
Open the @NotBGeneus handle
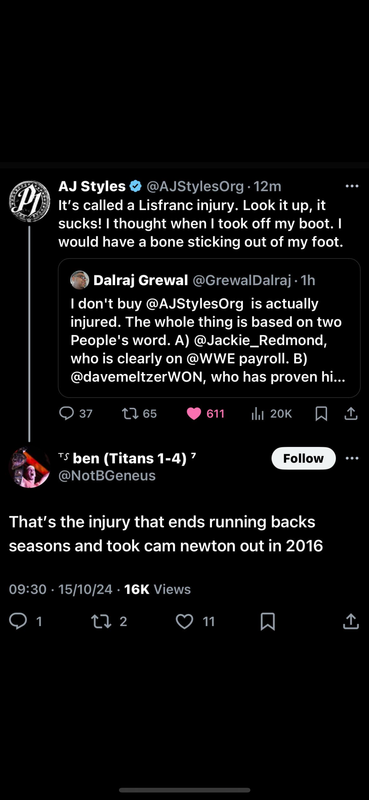[x=107, y=476]
